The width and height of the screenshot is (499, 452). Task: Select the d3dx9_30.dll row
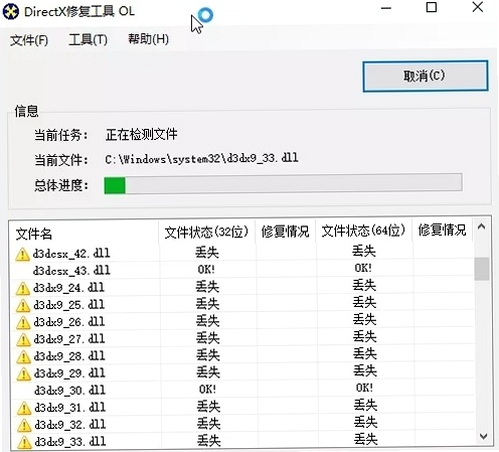(x=242, y=389)
